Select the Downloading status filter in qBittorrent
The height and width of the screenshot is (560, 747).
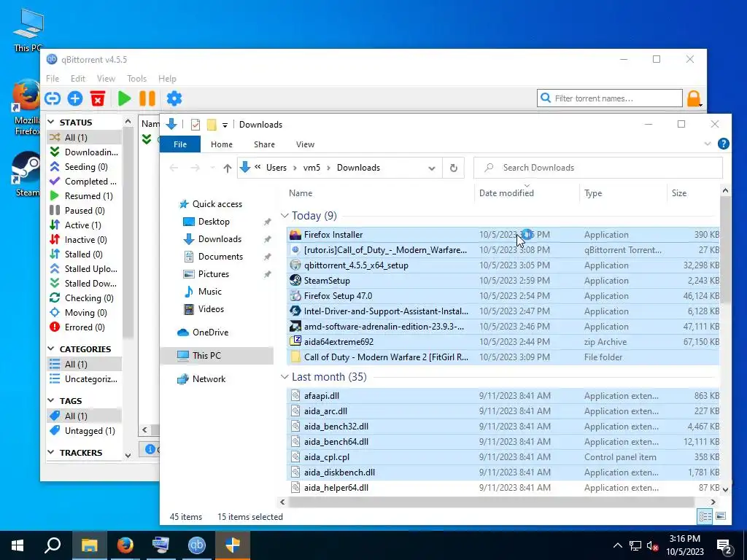tap(84, 152)
